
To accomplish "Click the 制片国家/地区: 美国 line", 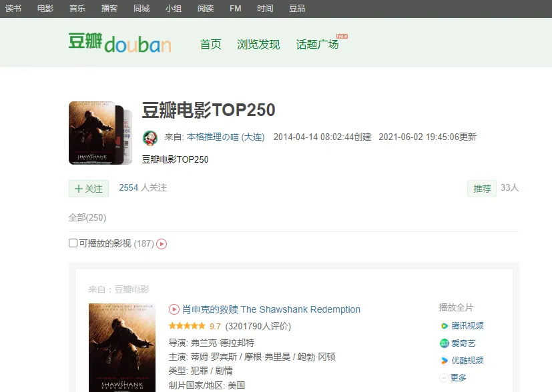I will [207, 385].
